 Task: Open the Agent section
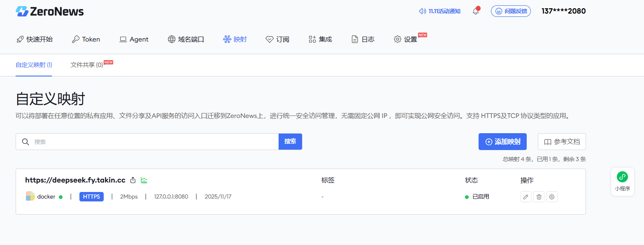click(134, 39)
